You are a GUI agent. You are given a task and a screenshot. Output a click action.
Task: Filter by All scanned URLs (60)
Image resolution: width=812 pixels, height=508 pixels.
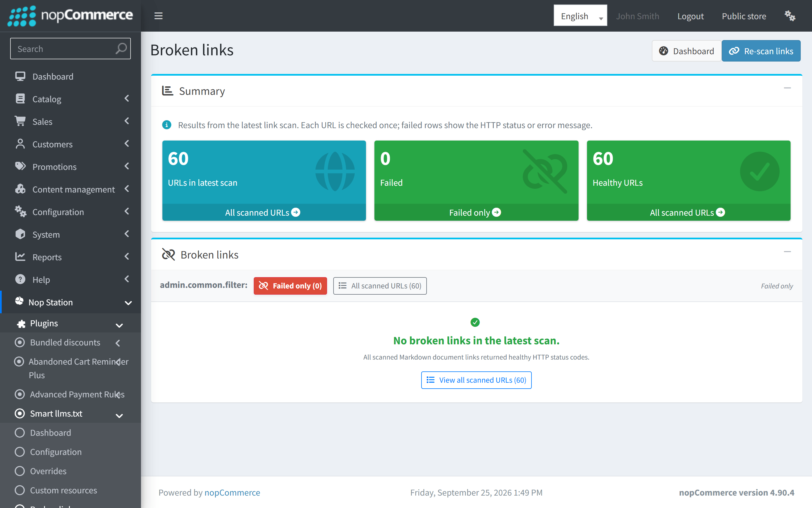coord(380,286)
